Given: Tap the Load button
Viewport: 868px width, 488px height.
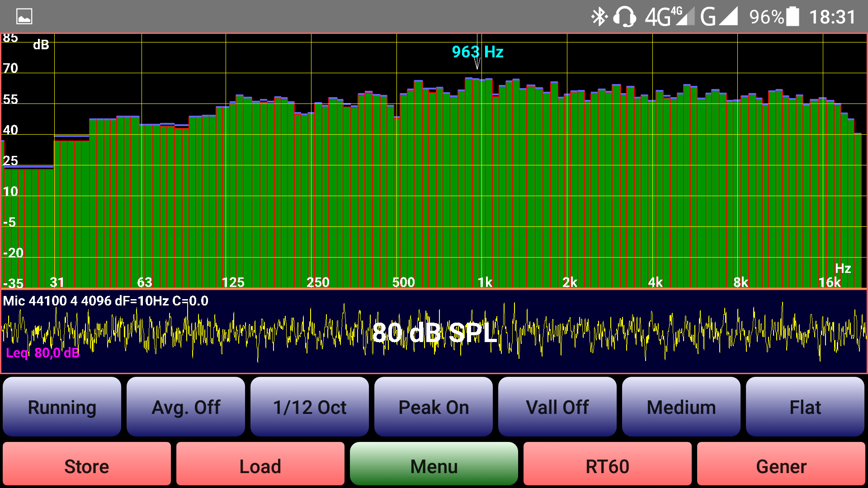Looking at the screenshot, I should pos(260,464).
